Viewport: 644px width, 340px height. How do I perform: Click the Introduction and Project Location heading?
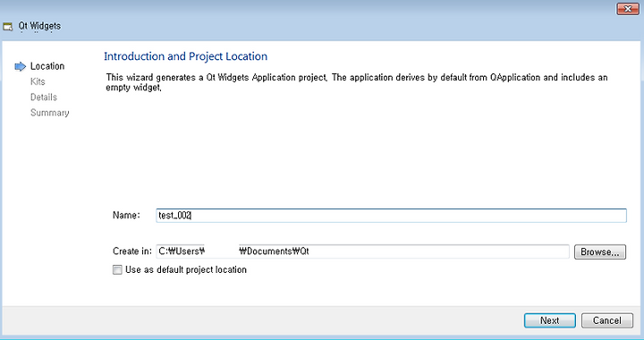point(186,56)
